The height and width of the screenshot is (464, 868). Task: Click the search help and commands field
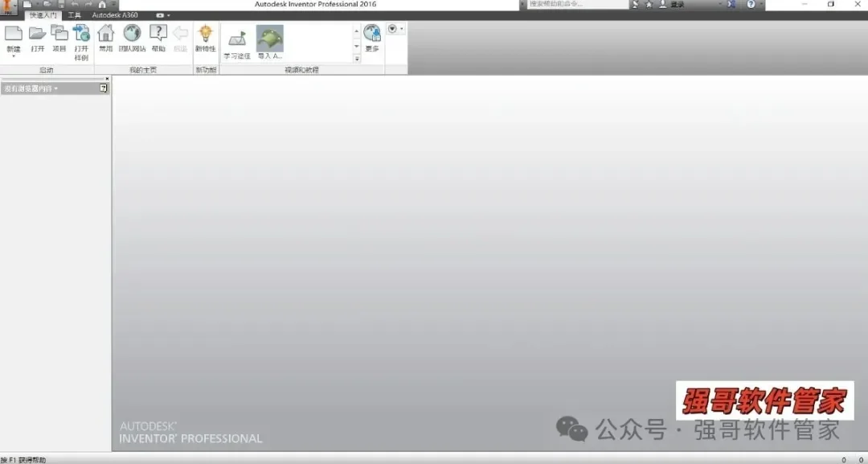click(x=577, y=5)
